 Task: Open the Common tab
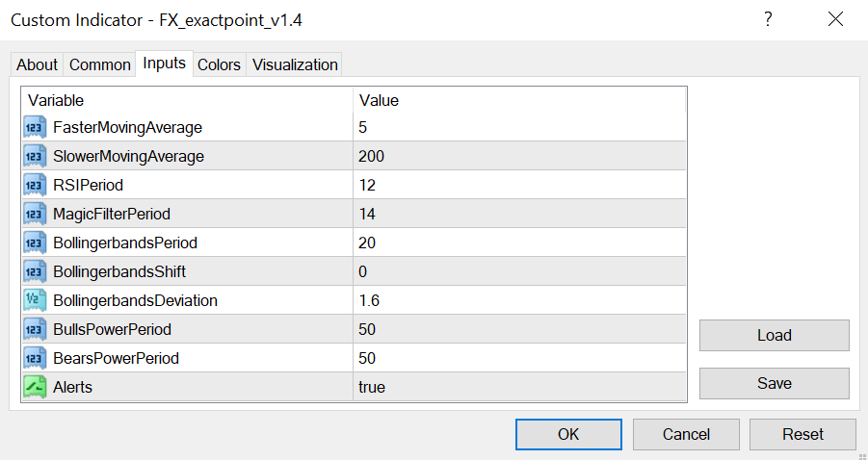[100, 64]
